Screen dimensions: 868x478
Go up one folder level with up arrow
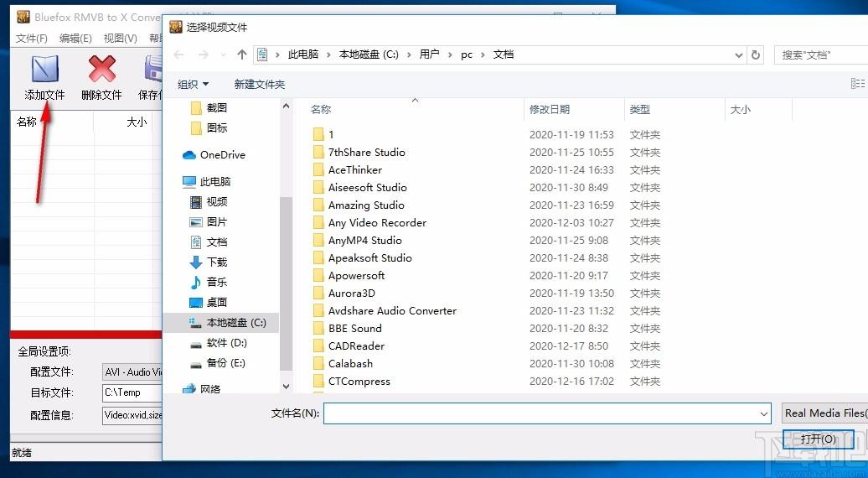[242, 55]
